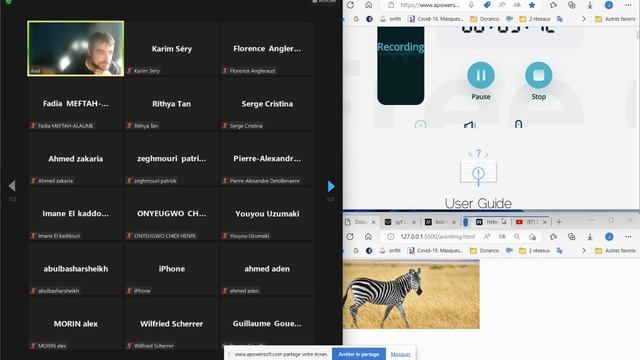Open the 'User Guide' heading link

pyautogui.click(x=478, y=203)
